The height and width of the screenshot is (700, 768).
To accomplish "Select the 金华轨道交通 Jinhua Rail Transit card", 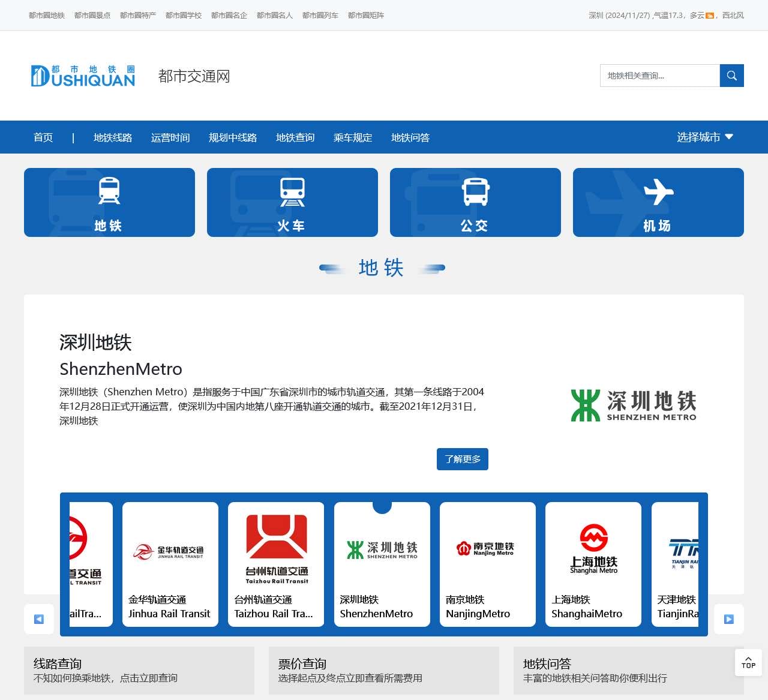I will [x=170, y=564].
